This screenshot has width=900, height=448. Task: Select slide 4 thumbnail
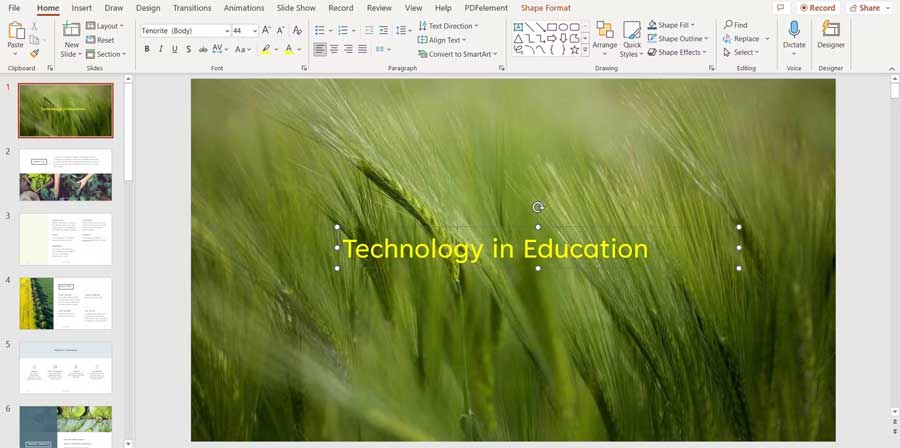point(65,303)
